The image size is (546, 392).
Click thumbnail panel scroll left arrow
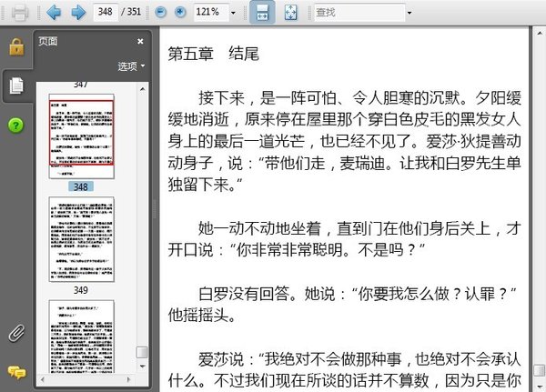pos(43,380)
